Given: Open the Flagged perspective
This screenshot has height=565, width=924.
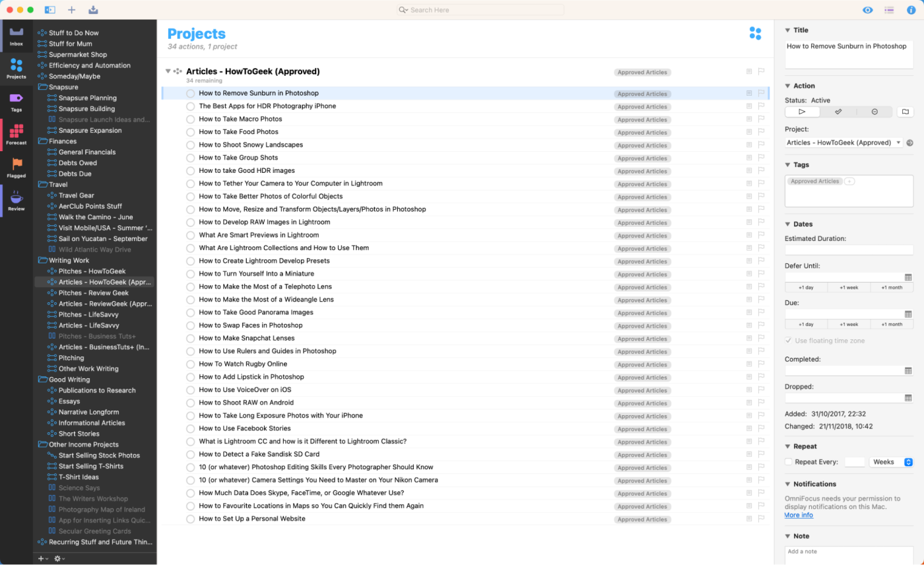Looking at the screenshot, I should point(16,168).
